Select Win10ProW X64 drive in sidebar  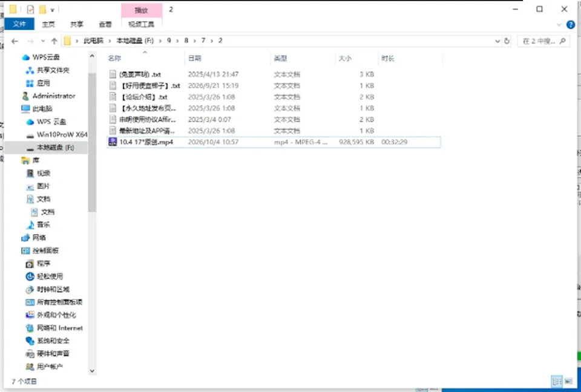tap(57, 134)
